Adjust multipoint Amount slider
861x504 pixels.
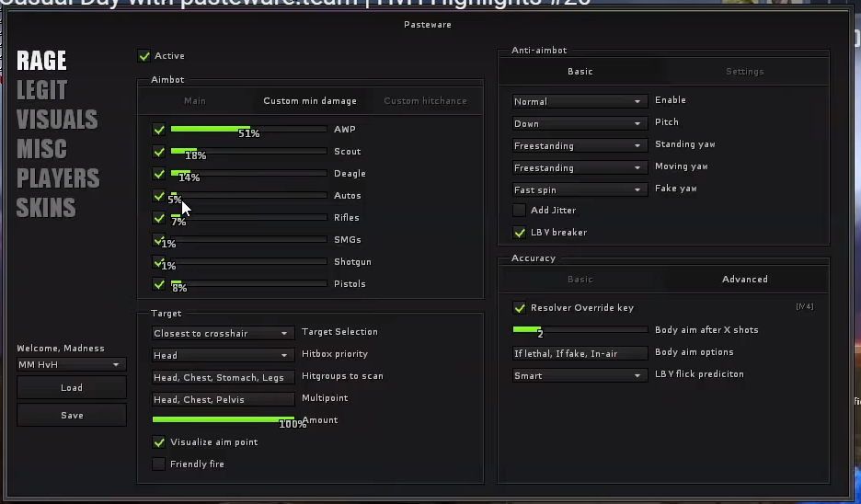point(224,419)
